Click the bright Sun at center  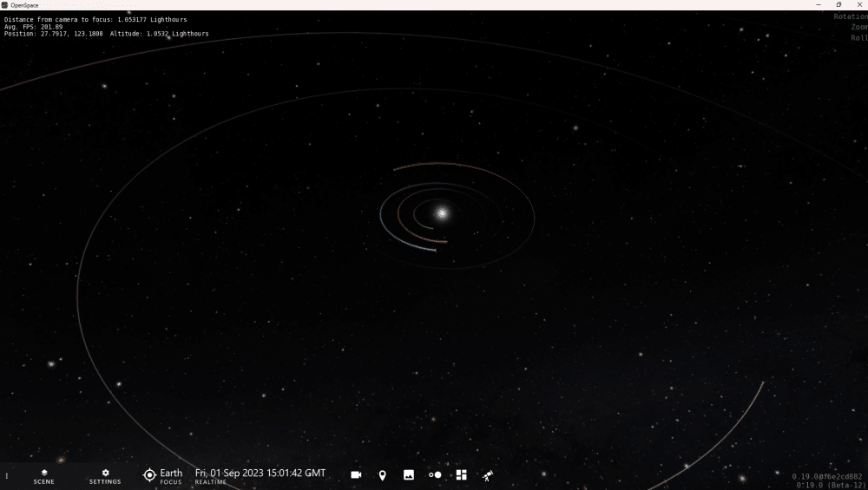pos(441,213)
